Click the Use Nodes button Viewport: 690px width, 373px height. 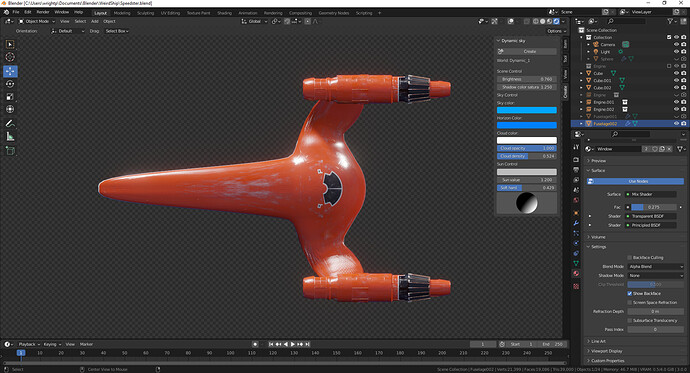click(x=635, y=181)
